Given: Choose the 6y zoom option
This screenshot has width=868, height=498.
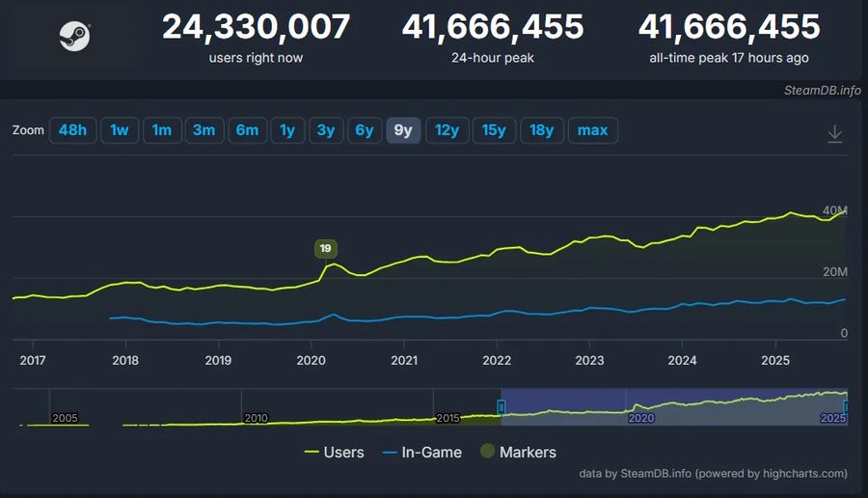Looking at the screenshot, I should pyautogui.click(x=364, y=130).
